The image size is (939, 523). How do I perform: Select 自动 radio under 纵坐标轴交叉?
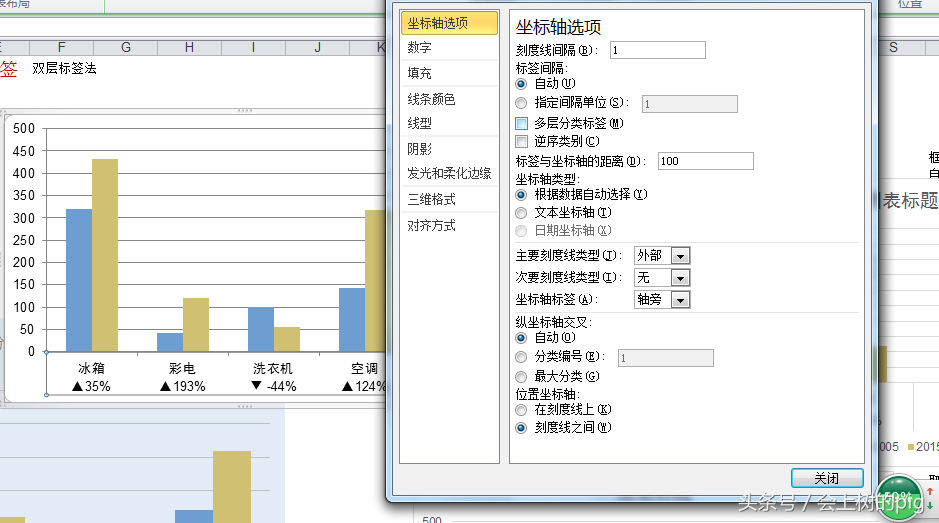[521, 338]
